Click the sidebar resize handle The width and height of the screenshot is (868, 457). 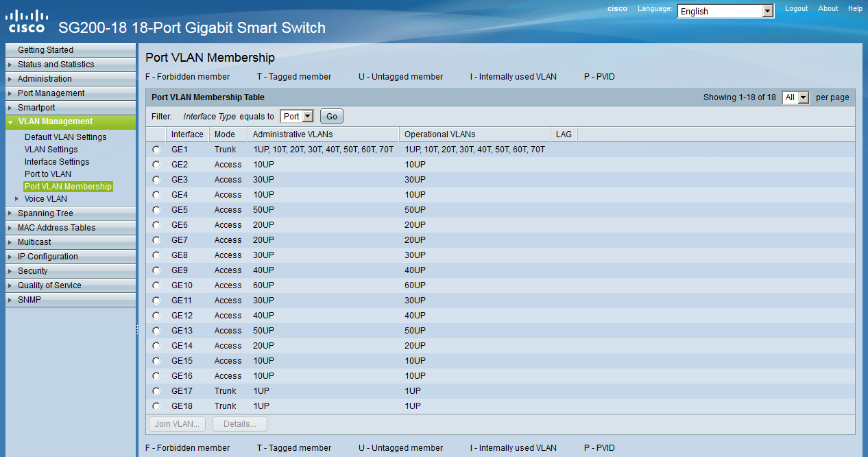click(137, 330)
